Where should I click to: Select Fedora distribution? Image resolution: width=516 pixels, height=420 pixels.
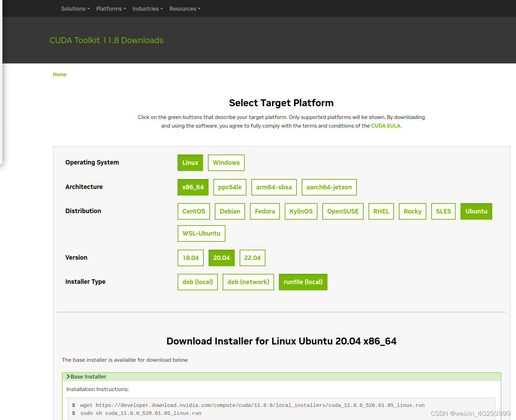265,211
